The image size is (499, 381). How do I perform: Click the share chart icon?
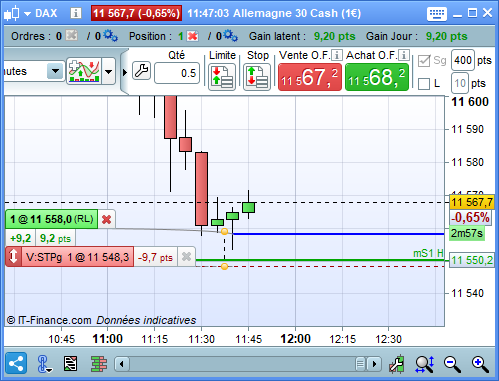(16, 363)
